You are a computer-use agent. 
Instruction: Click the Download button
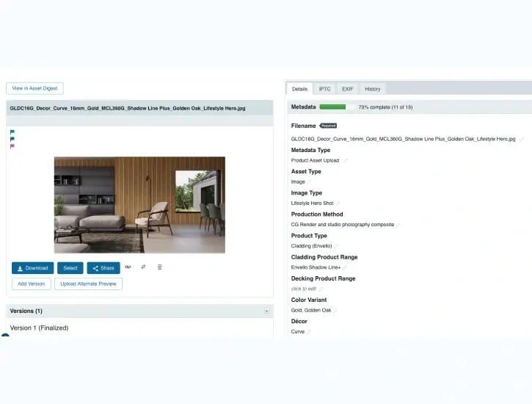[x=32, y=268]
